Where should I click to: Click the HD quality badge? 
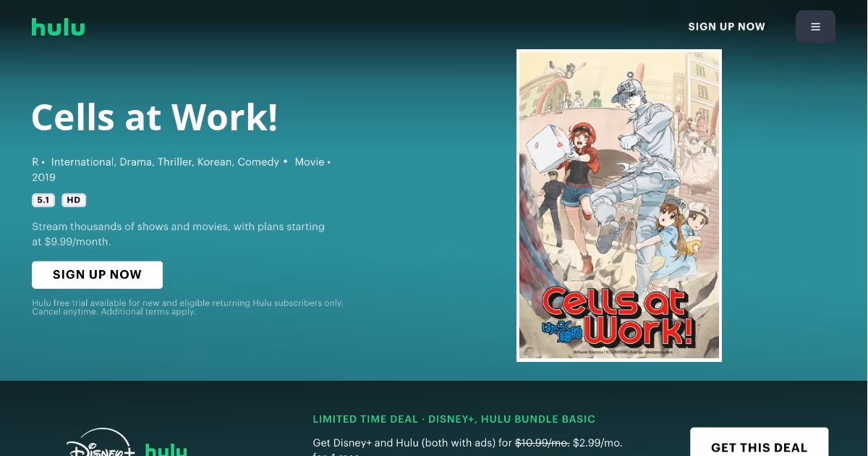pyautogui.click(x=74, y=200)
